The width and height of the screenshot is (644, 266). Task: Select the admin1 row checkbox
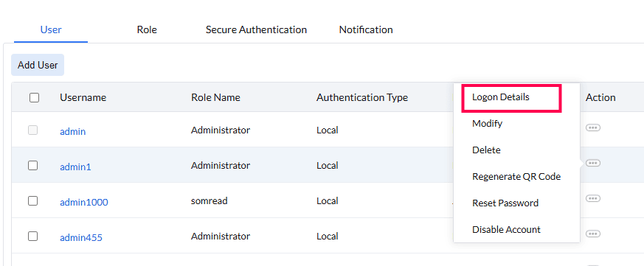coord(33,166)
